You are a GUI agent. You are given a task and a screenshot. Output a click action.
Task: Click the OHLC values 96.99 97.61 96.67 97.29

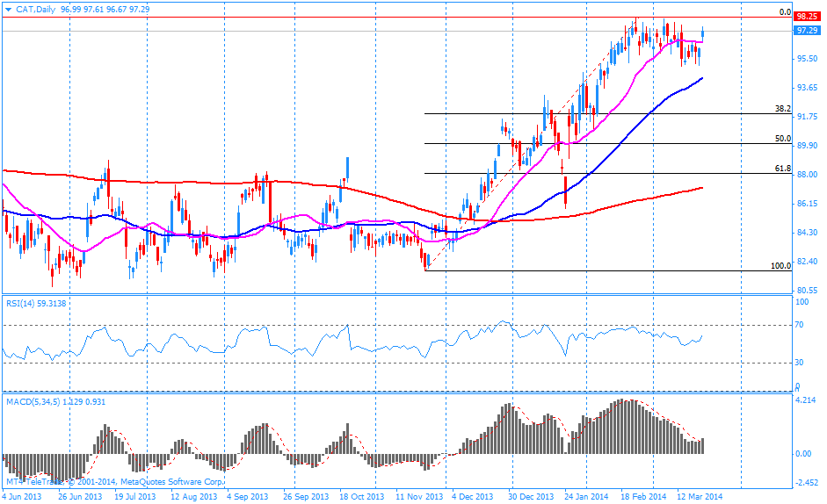pos(105,10)
